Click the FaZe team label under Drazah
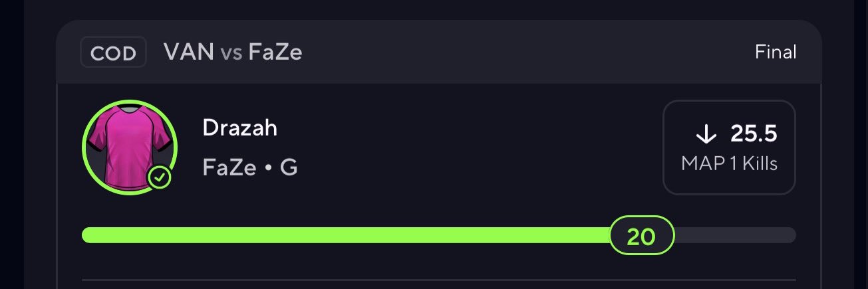This screenshot has width=868, height=289. click(x=229, y=167)
